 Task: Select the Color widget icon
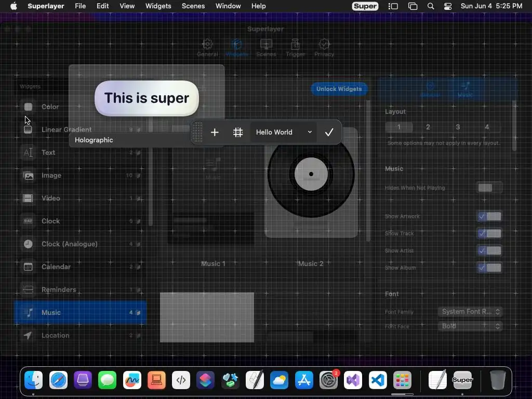pyautogui.click(x=28, y=107)
